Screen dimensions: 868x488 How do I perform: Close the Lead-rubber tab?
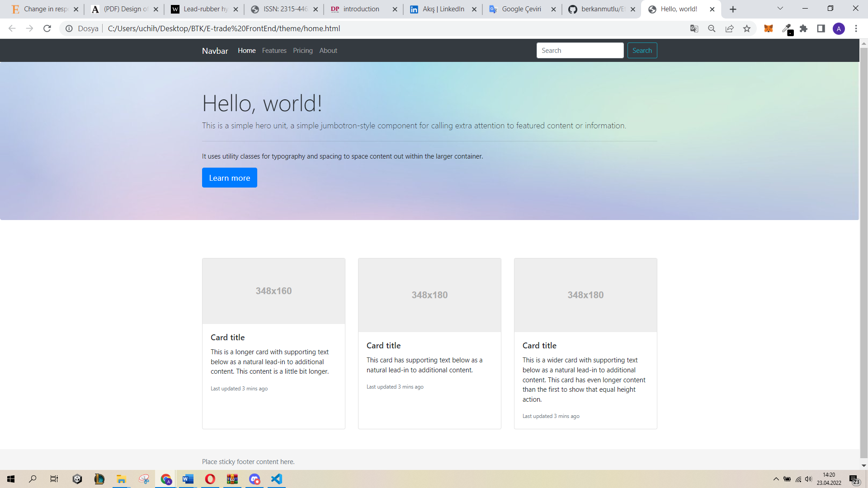(236, 9)
